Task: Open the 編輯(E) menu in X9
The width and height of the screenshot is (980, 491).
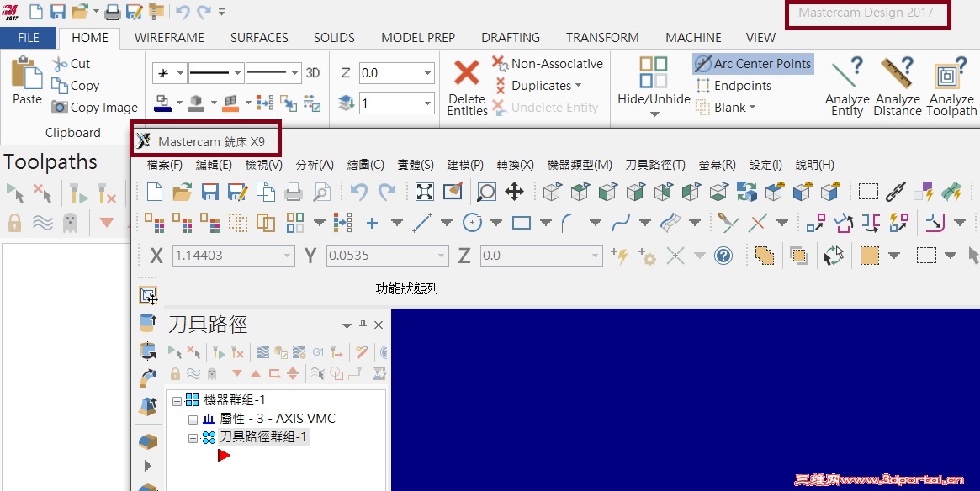Action: [x=214, y=165]
